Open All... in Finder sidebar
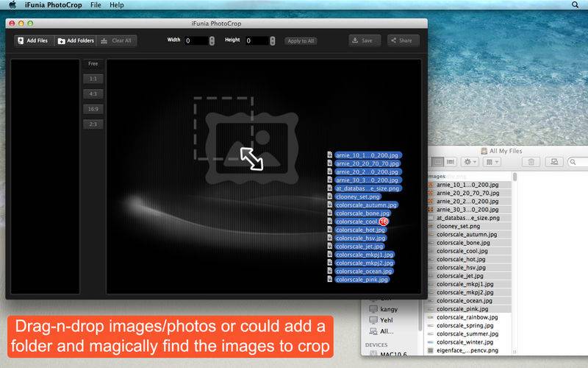 click(381, 331)
